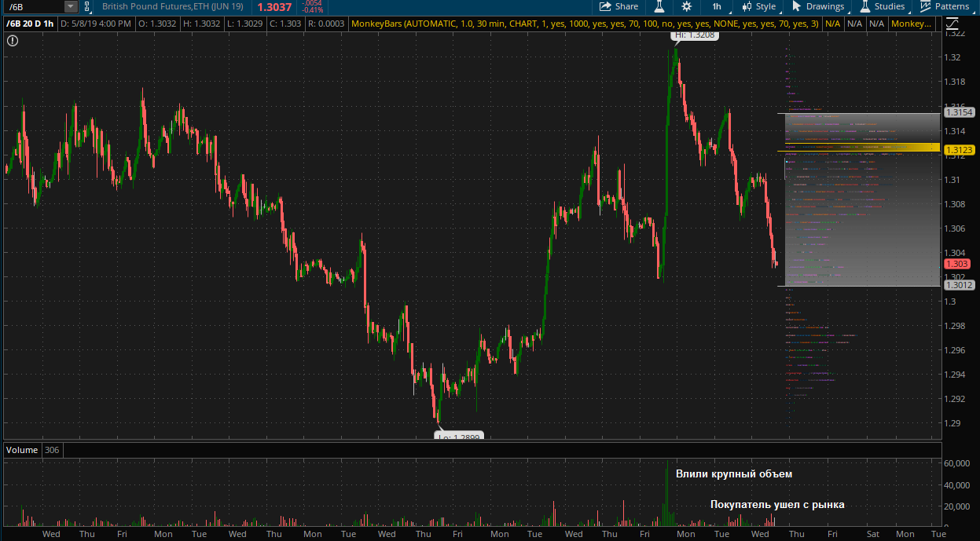Image resolution: width=980 pixels, height=541 pixels.
Task: Click the symbol link chain icon
Action: click(x=87, y=6)
